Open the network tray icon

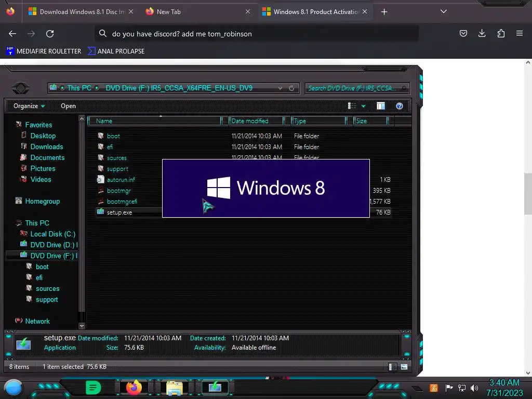462,388
